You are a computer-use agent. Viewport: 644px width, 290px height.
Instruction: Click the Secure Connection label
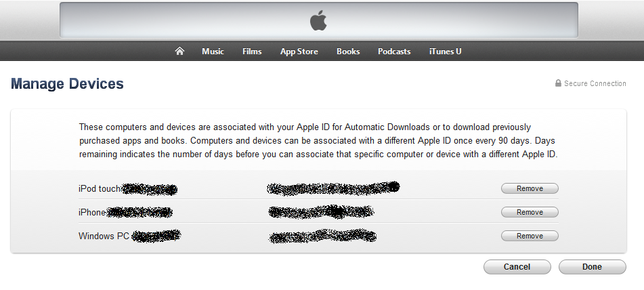point(595,83)
